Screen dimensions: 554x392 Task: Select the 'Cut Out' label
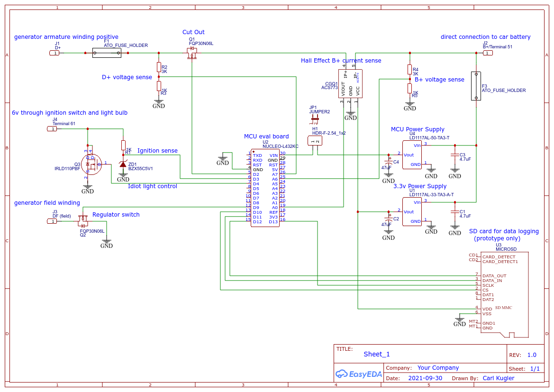[193, 32]
